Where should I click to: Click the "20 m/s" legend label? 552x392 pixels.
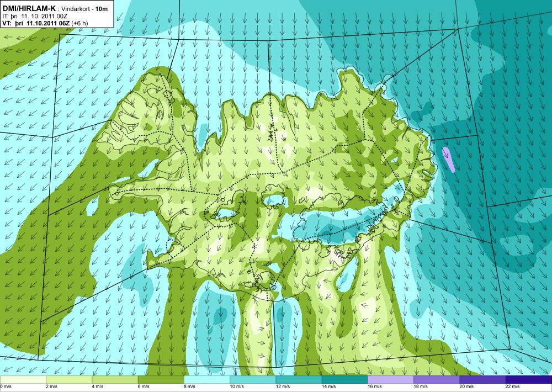tap(467, 386)
